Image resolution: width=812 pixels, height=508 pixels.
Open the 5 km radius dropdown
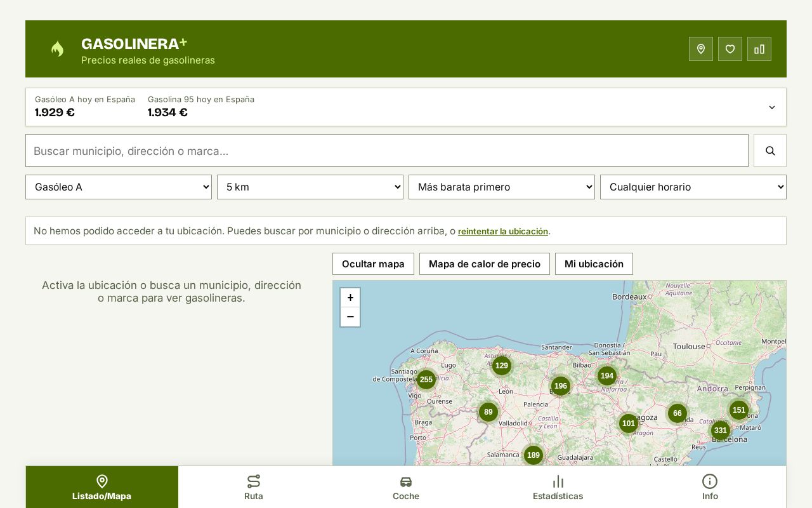tap(310, 187)
